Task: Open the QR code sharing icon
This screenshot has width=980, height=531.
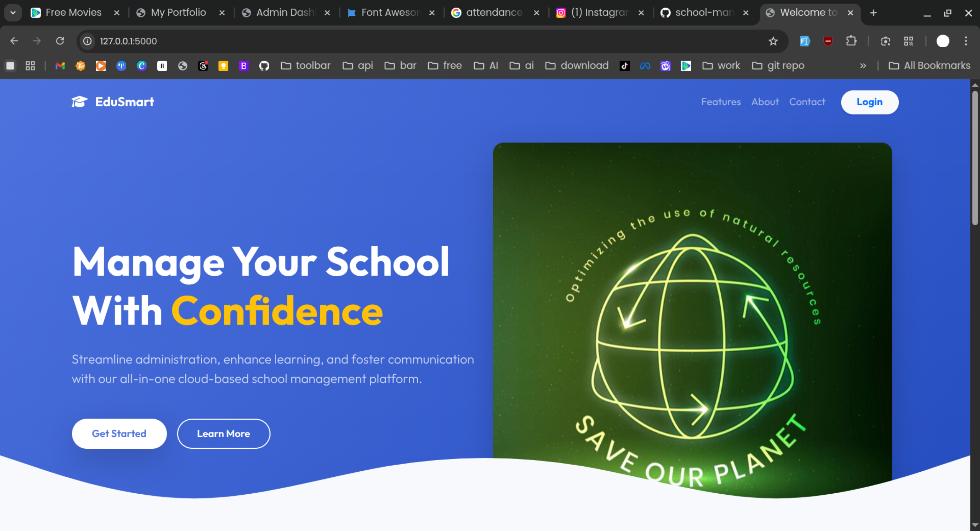Action: pyautogui.click(x=909, y=41)
